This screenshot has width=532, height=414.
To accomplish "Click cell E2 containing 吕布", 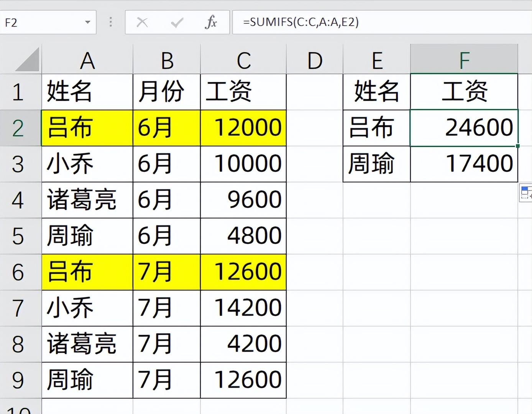I will pos(377,128).
